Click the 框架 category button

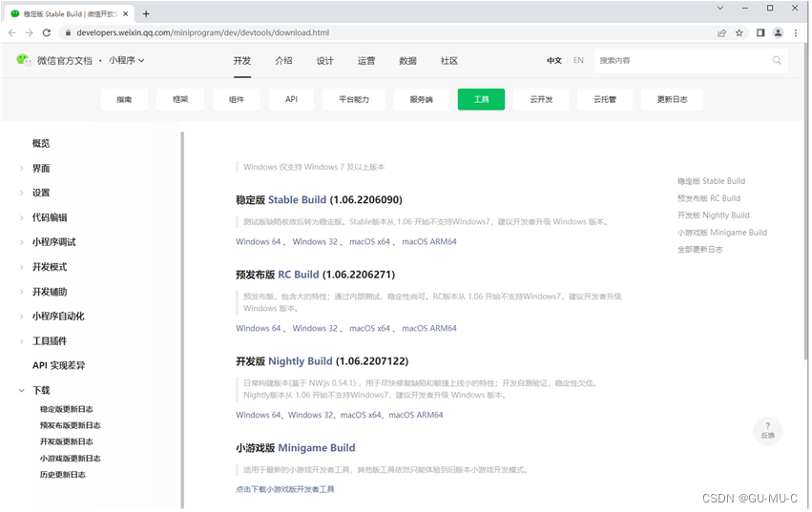coord(180,99)
